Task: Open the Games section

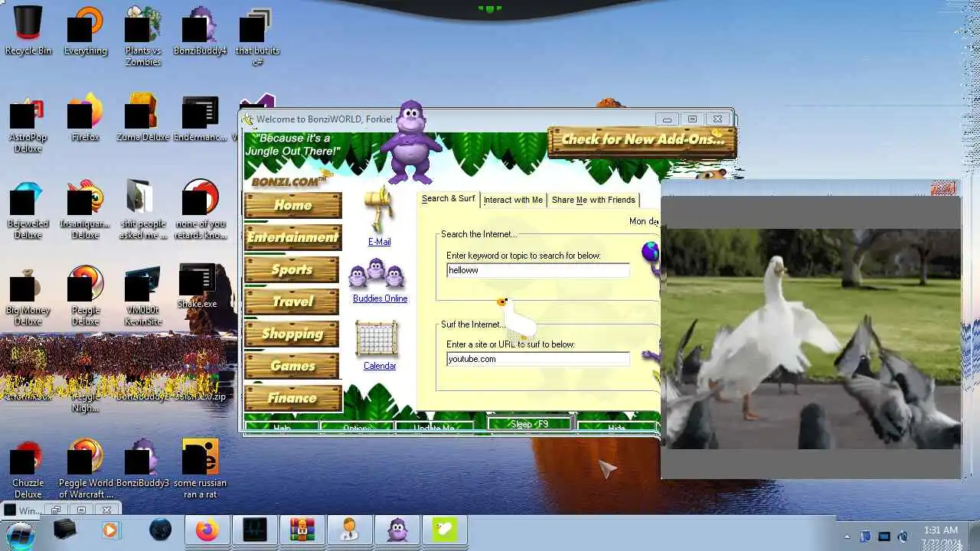Action: 292,366
